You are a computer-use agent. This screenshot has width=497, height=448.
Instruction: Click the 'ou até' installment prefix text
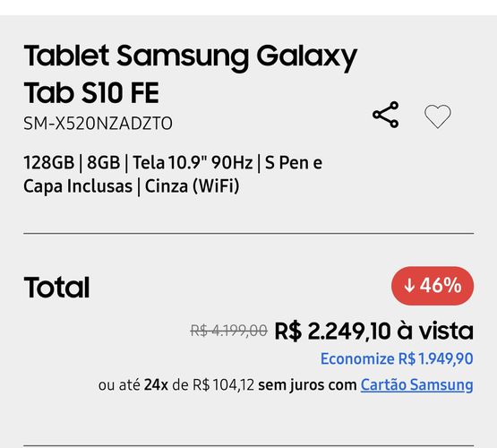pyautogui.click(x=119, y=385)
